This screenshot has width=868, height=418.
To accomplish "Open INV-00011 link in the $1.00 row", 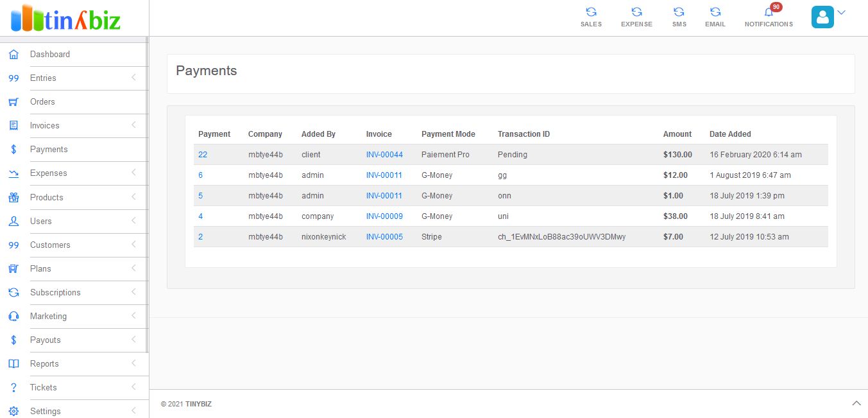I will coord(384,196).
